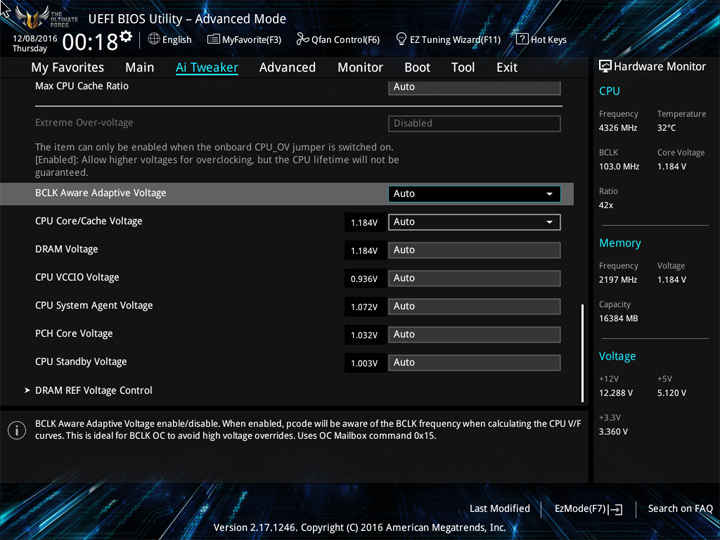Image resolution: width=720 pixels, height=540 pixels.
Task: Launch EZ Tuning Wizard(F11)
Action: click(448, 39)
